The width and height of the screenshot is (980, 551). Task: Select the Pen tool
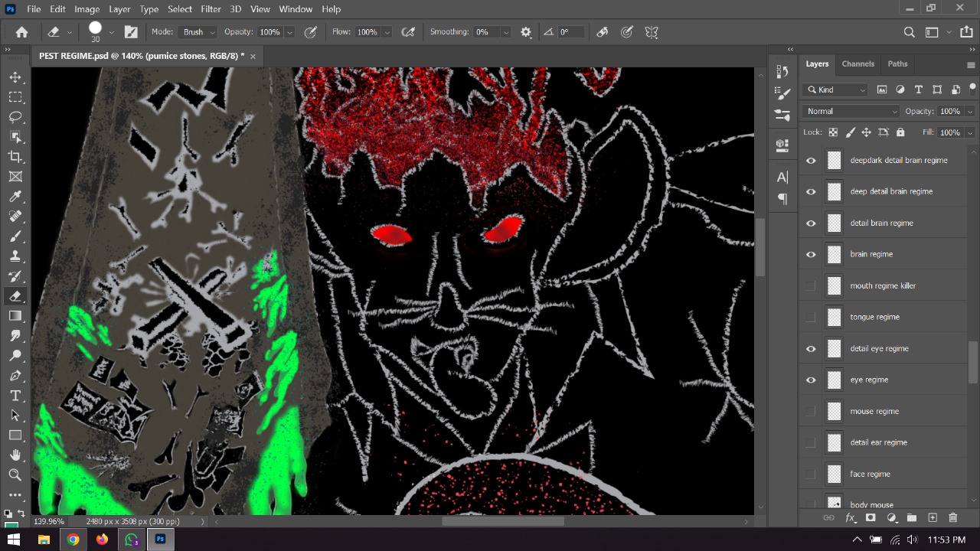pos(15,376)
